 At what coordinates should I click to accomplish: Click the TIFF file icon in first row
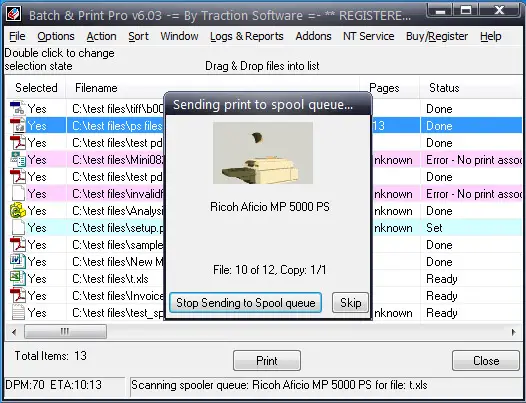[x=18, y=108]
